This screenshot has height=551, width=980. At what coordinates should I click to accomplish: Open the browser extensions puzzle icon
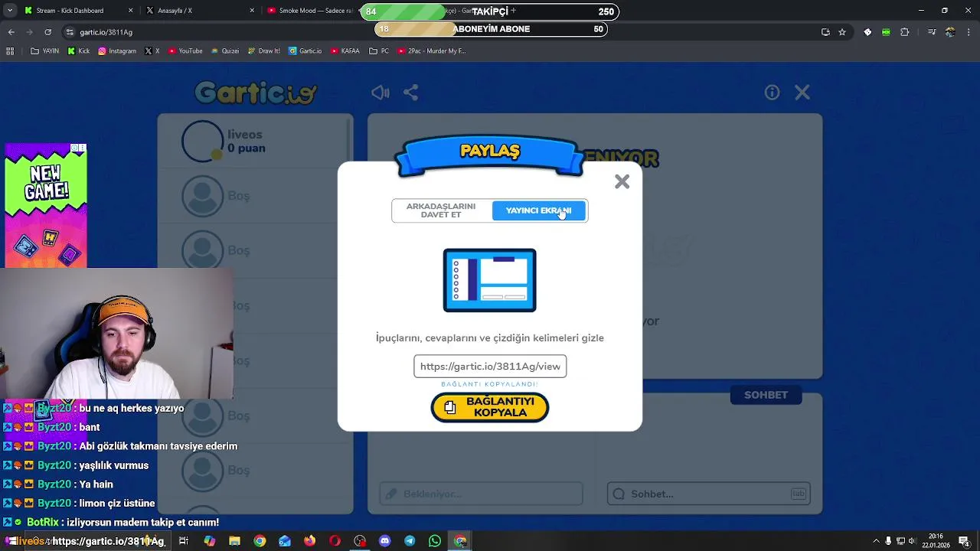pos(905,32)
